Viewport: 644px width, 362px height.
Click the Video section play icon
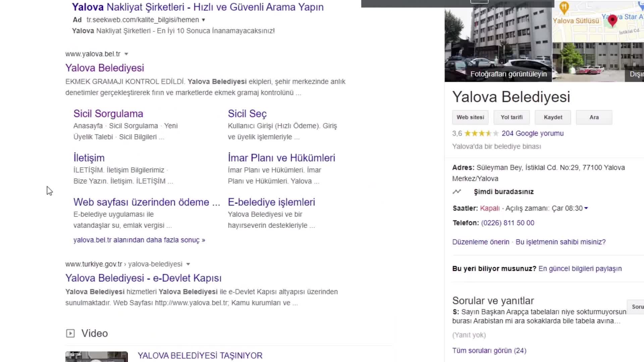[x=70, y=333]
